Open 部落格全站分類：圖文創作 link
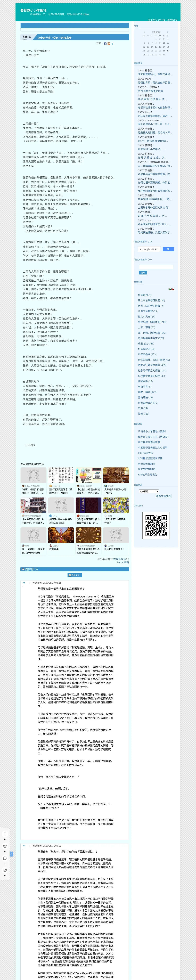 [163, 20]
